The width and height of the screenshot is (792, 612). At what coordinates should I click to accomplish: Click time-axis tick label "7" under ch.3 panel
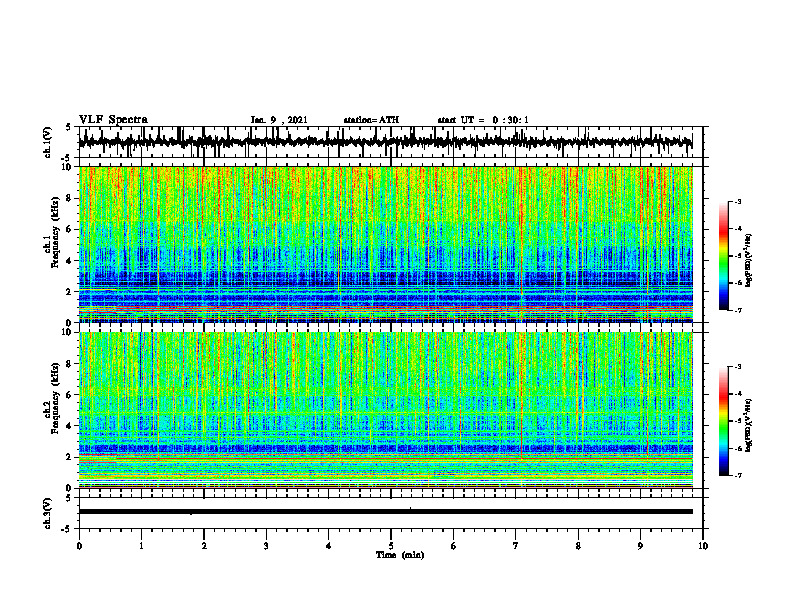click(516, 546)
